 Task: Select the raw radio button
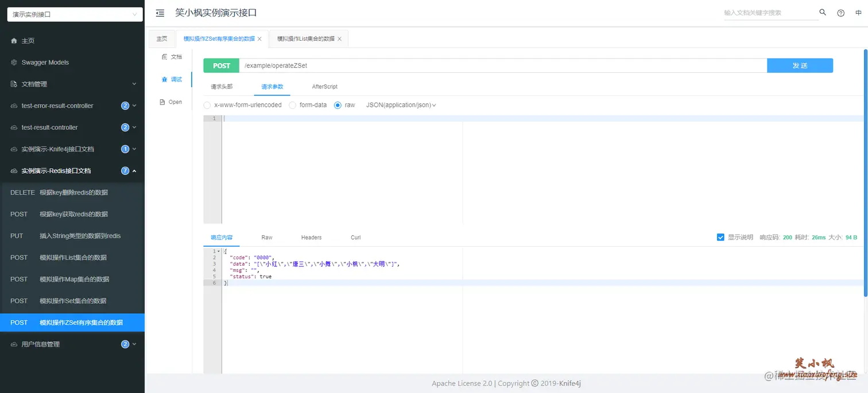338,105
